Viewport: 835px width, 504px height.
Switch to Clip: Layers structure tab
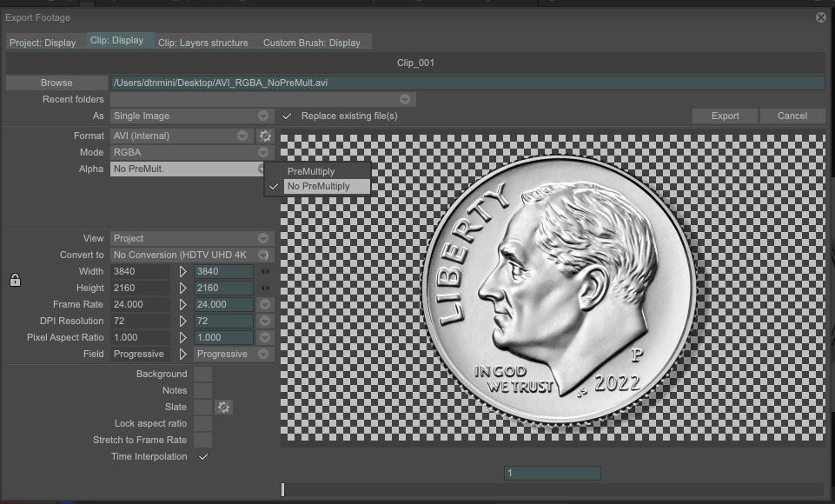[203, 43]
